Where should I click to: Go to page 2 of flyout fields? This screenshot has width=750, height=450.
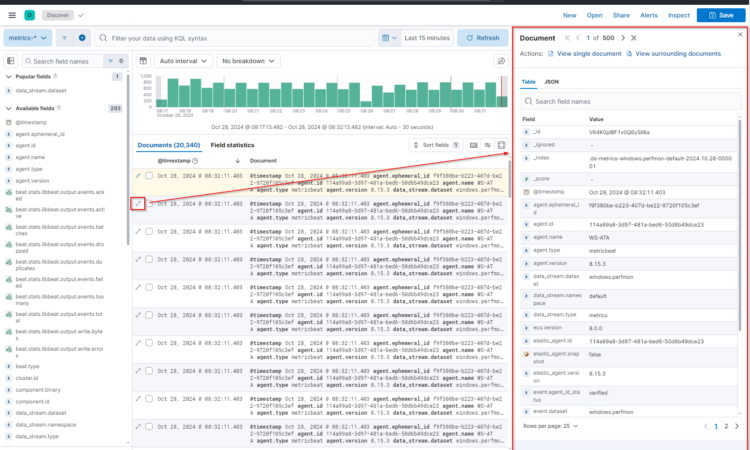pos(726,426)
